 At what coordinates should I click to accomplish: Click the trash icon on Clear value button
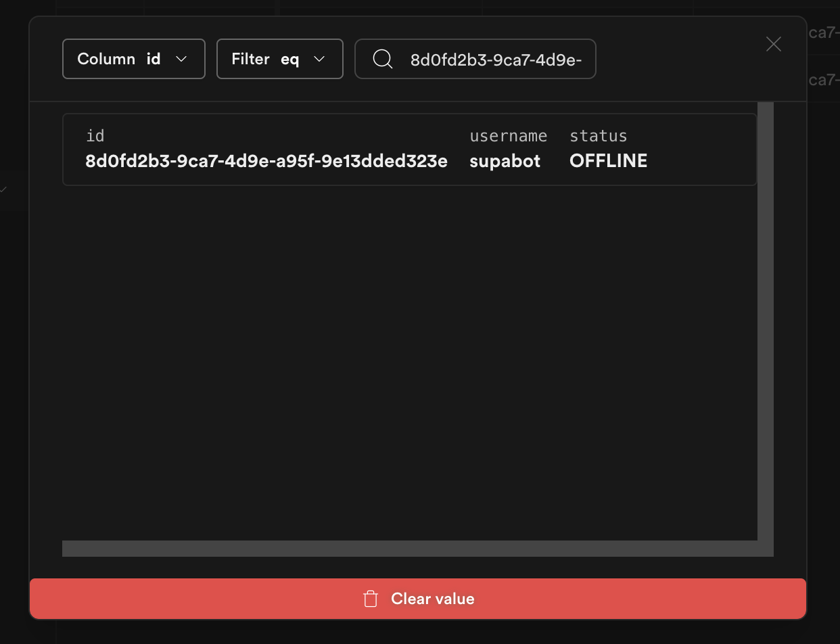tap(371, 599)
